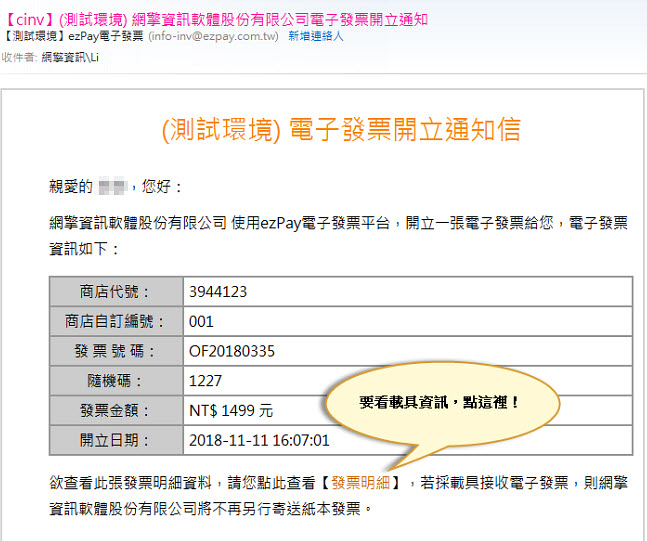Screen dimensions: 647x541
Task: Click the heading (測試環境) 電子發票開立通知信
Action: [341, 130]
